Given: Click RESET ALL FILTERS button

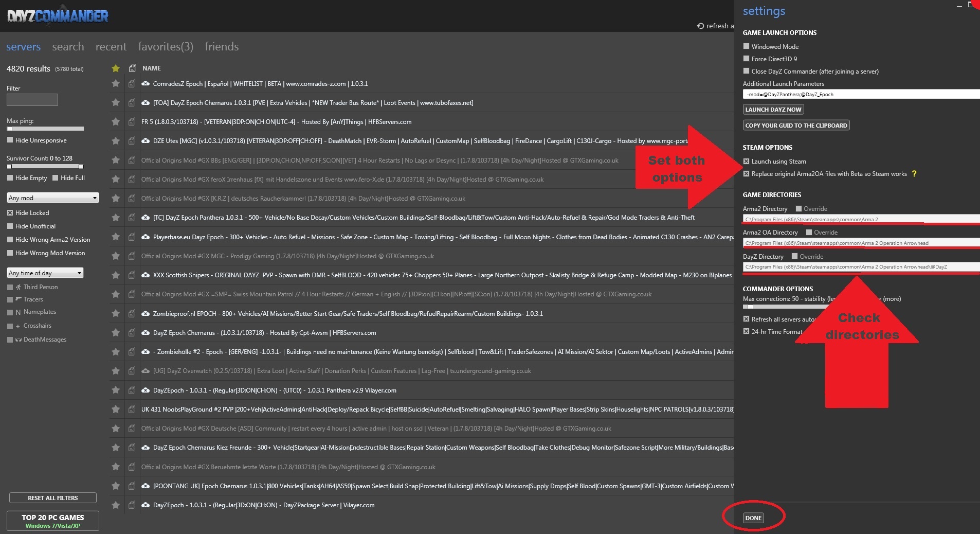Looking at the screenshot, I should [53, 497].
